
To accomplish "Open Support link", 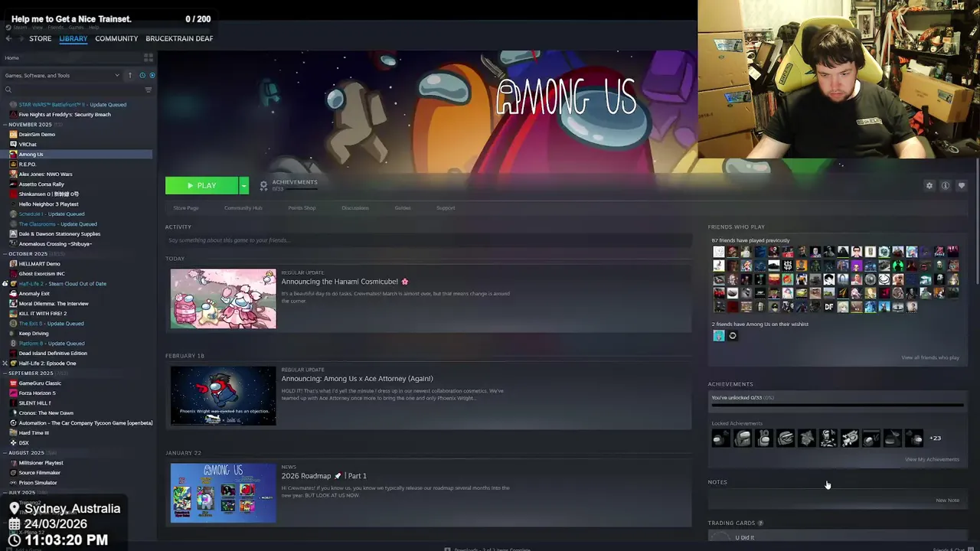I will [x=446, y=207].
